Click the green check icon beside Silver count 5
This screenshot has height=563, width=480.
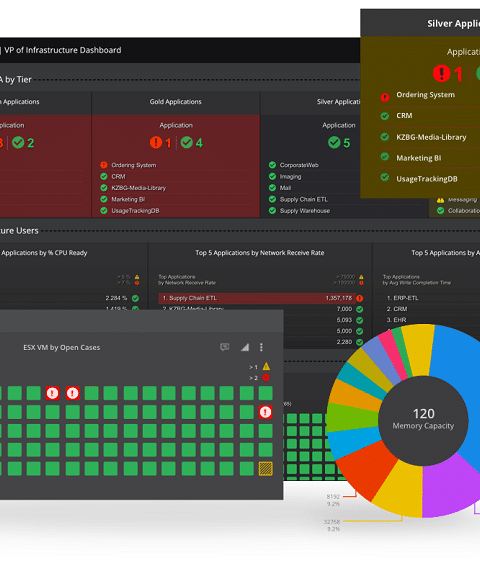(334, 142)
